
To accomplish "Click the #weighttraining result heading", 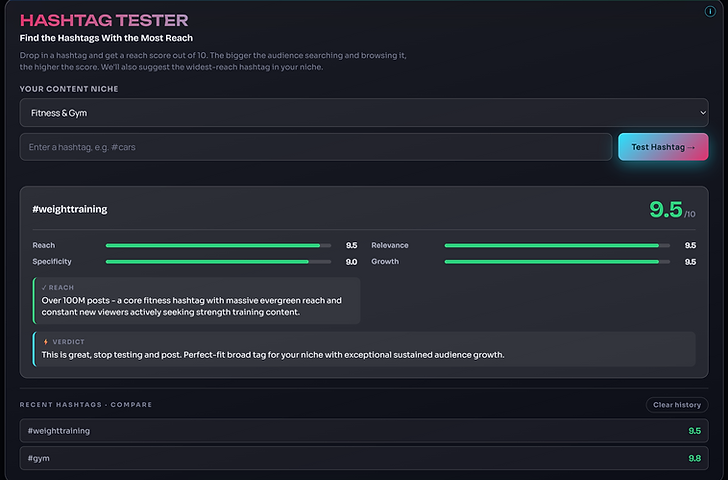I will pos(70,209).
